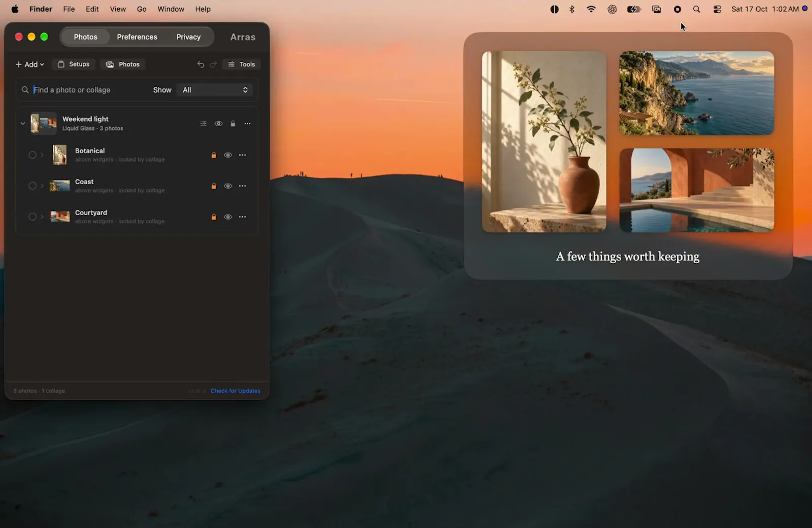This screenshot has width=812, height=528.
Task: Collapse the Weekend light collage
Action: coord(23,123)
